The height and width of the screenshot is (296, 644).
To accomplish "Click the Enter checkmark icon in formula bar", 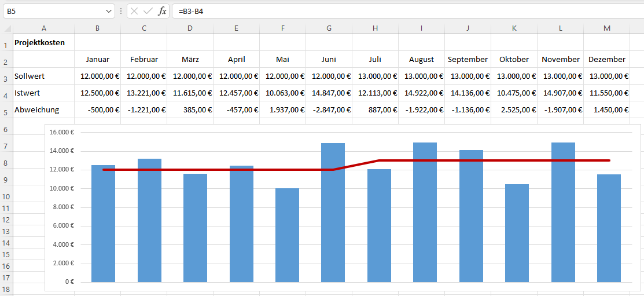I will pos(148,11).
